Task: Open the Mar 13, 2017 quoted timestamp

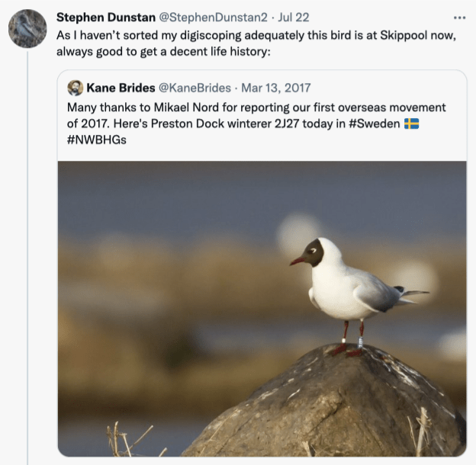Action: [x=275, y=88]
